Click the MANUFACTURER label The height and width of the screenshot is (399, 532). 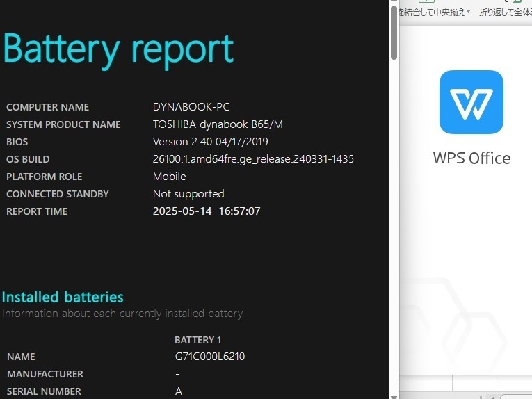45,374
